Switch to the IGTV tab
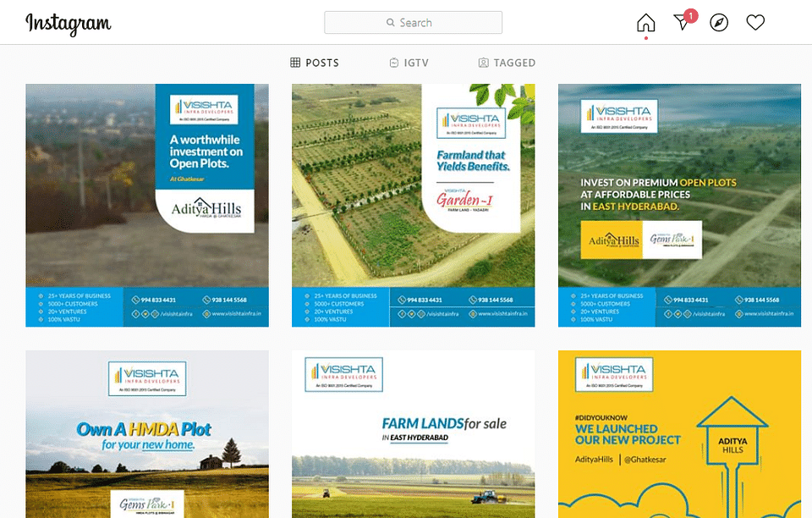This screenshot has height=518, width=812. (x=409, y=63)
